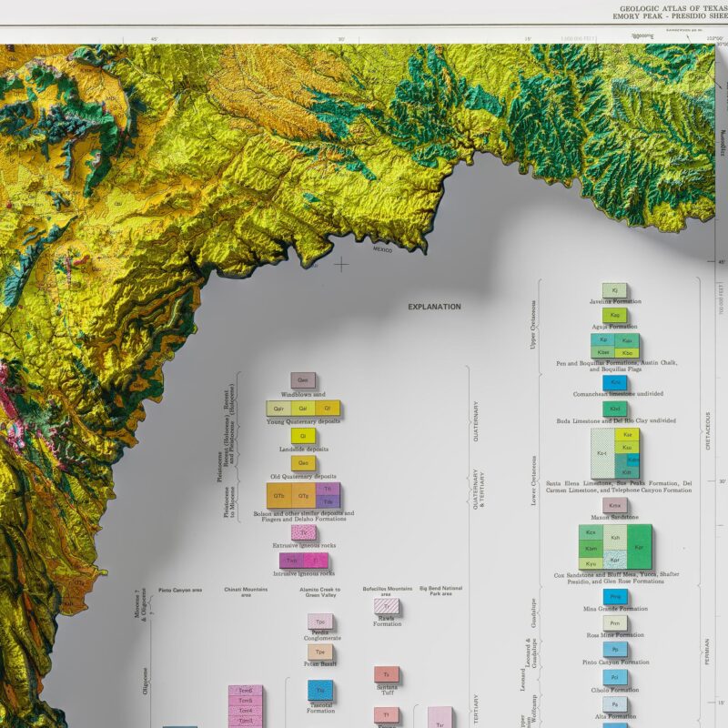Select the Tpe Petan Basalt swatch
The image size is (728, 728).
coord(320,652)
